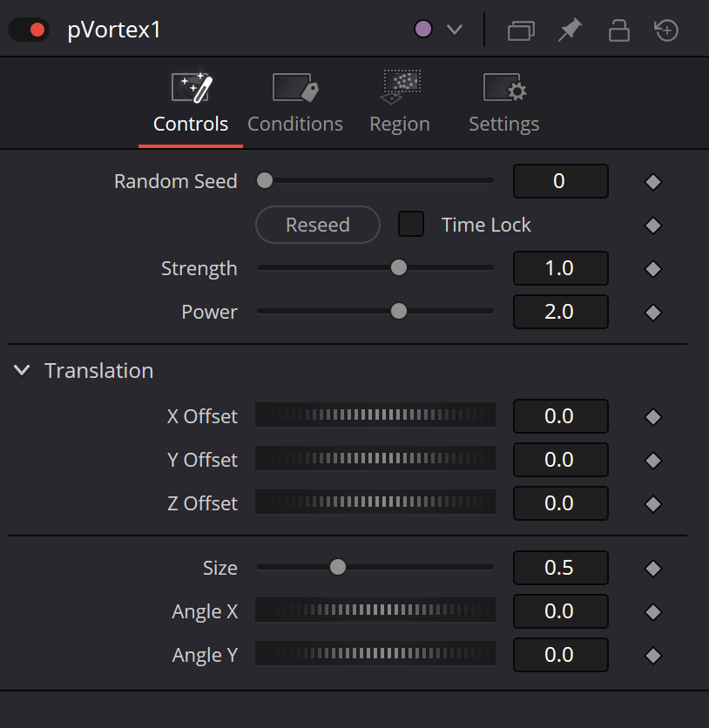The height and width of the screenshot is (728, 709).
Task: Click the Random Seed value field
Action: 560,181
